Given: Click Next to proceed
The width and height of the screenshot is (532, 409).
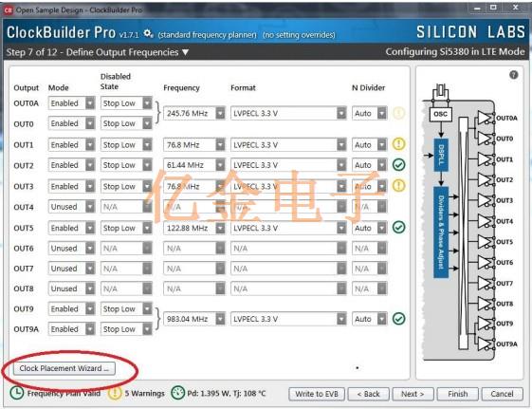Looking at the screenshot, I should point(413,394).
